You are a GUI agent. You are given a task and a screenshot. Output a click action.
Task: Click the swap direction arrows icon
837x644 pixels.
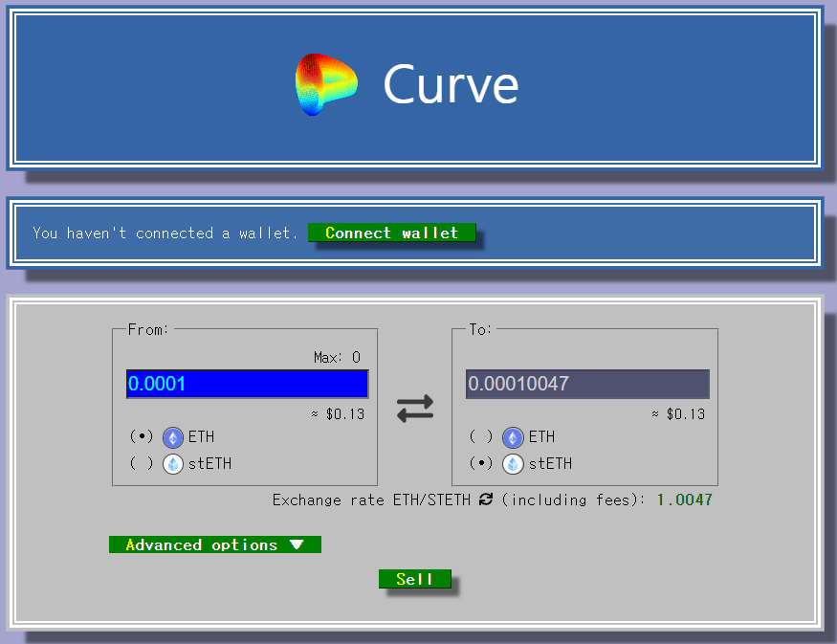coord(415,409)
